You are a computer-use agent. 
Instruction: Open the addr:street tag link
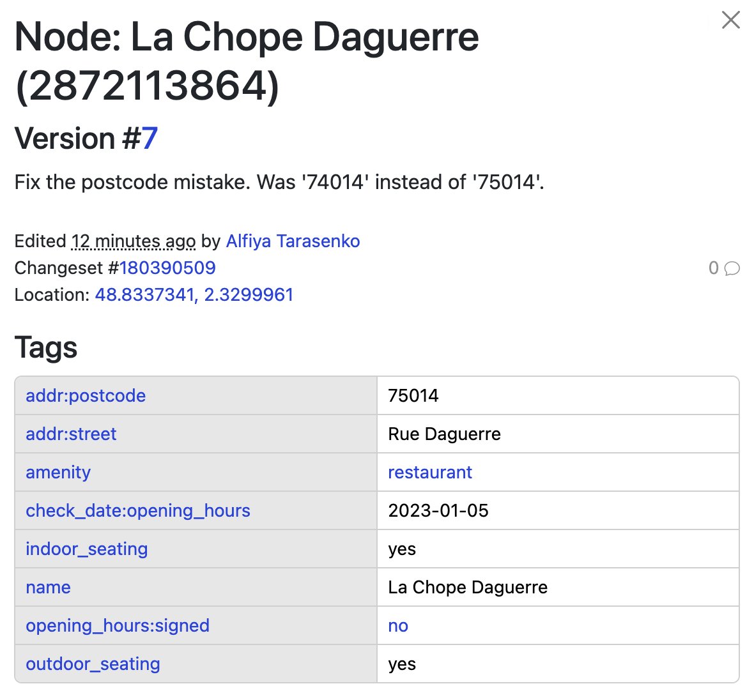pyautogui.click(x=70, y=434)
